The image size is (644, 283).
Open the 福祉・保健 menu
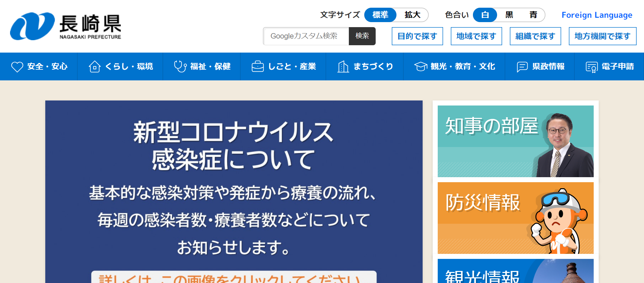coord(202,66)
